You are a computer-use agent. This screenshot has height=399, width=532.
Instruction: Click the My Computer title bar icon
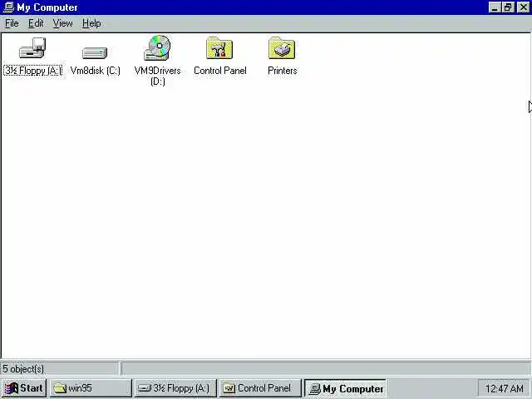pos(8,7)
